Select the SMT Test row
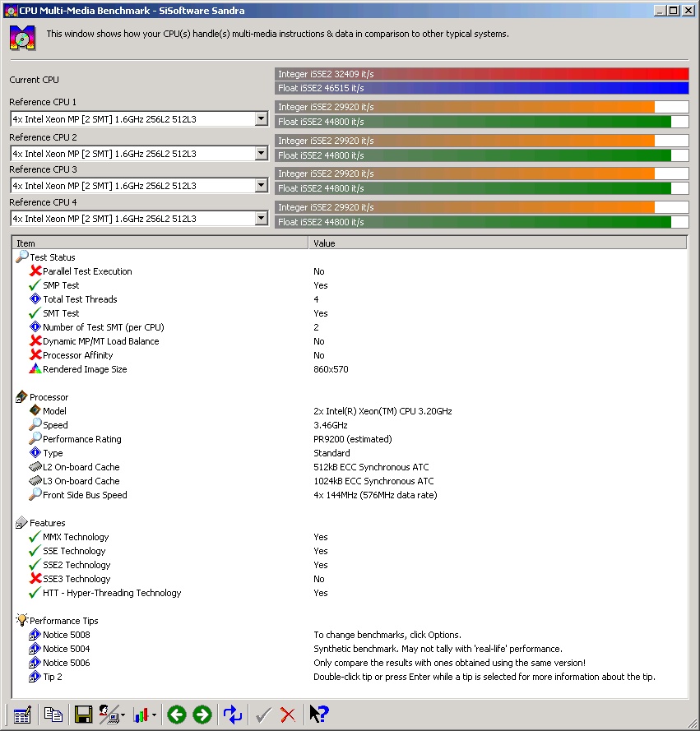 (350, 313)
